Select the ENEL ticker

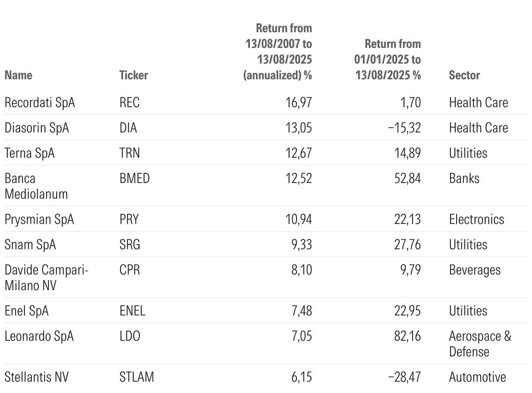click(132, 311)
